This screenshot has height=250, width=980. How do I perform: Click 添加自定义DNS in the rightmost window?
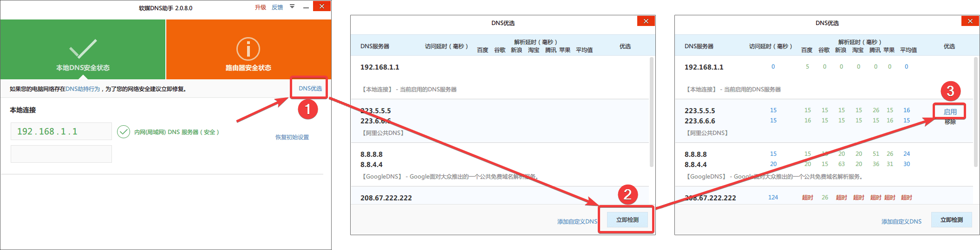click(x=901, y=222)
